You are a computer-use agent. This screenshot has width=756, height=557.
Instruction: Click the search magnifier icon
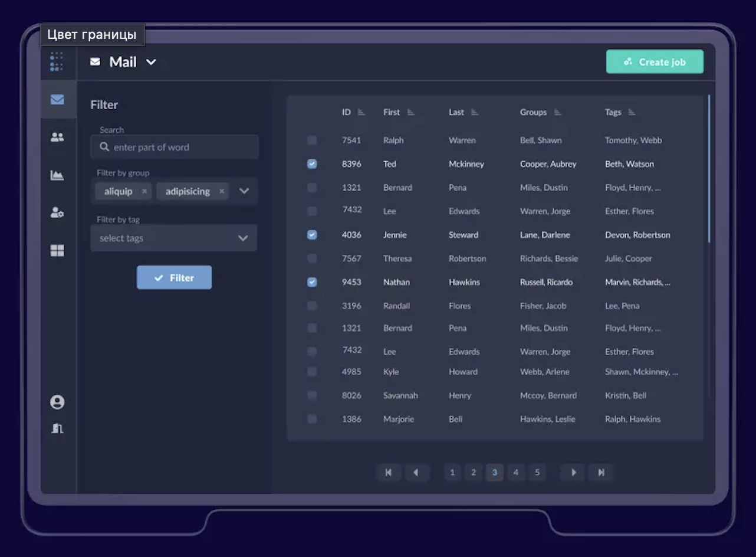(104, 147)
